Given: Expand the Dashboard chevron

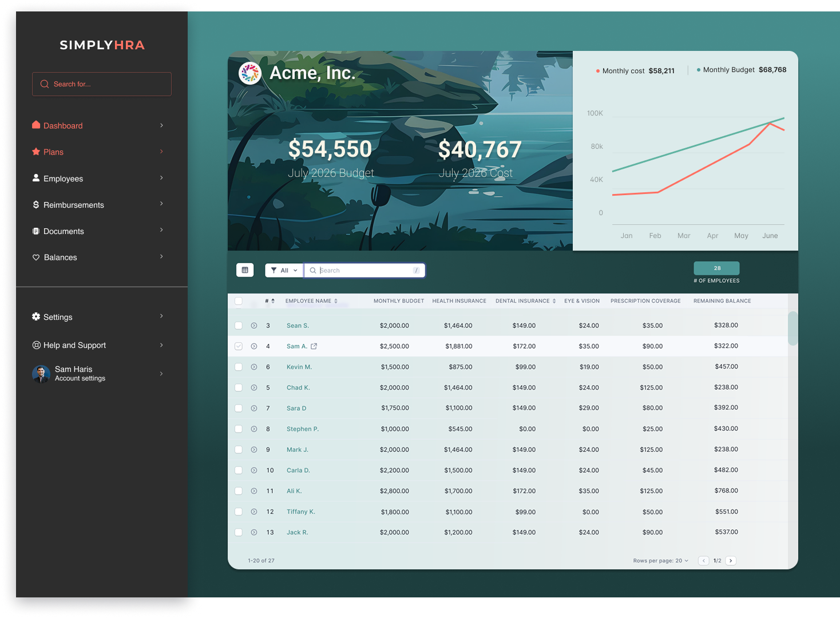Looking at the screenshot, I should 161,125.
